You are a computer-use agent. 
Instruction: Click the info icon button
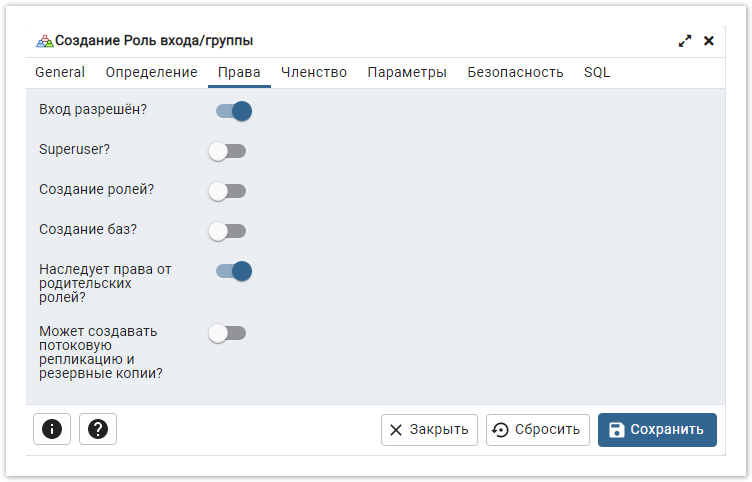pyautogui.click(x=52, y=429)
